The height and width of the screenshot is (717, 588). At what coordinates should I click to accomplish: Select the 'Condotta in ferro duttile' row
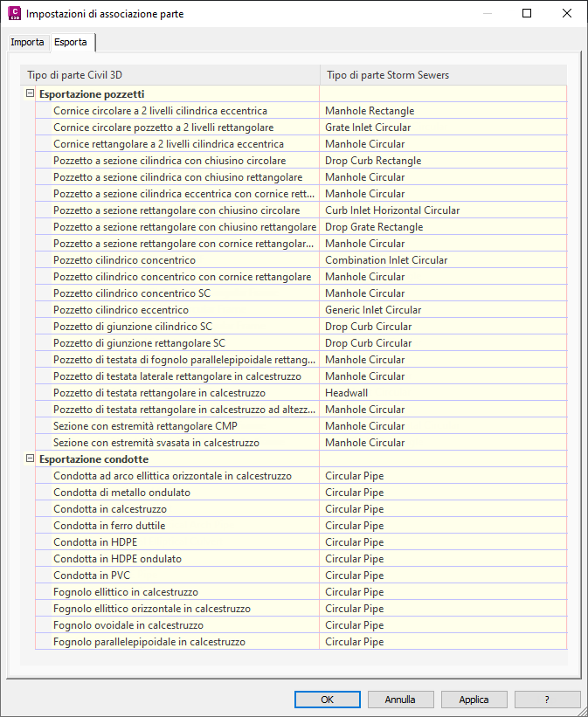click(177, 526)
